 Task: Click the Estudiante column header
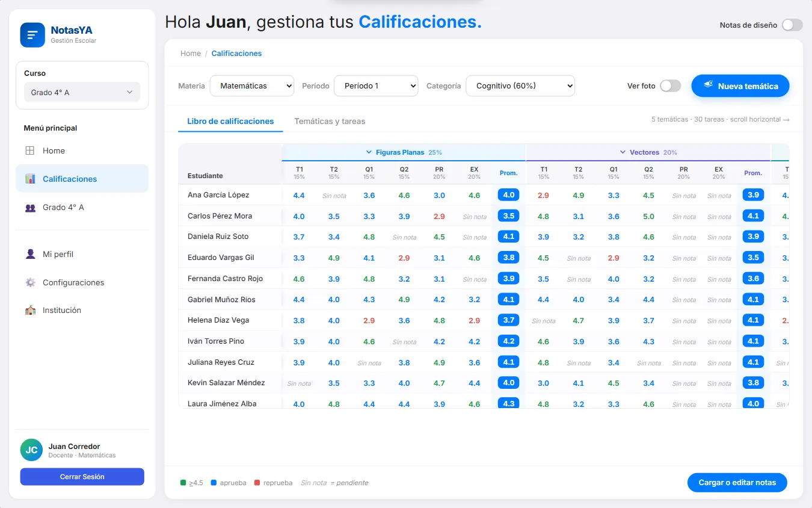pyautogui.click(x=205, y=176)
